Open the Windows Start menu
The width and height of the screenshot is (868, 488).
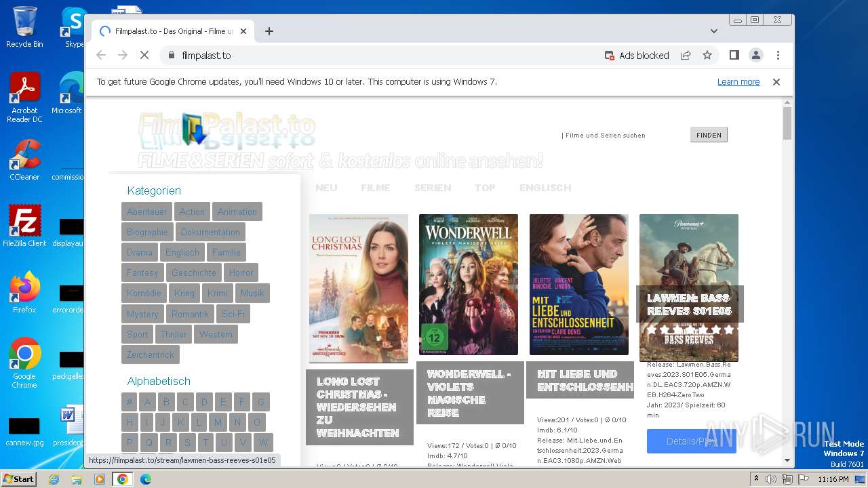point(19,479)
